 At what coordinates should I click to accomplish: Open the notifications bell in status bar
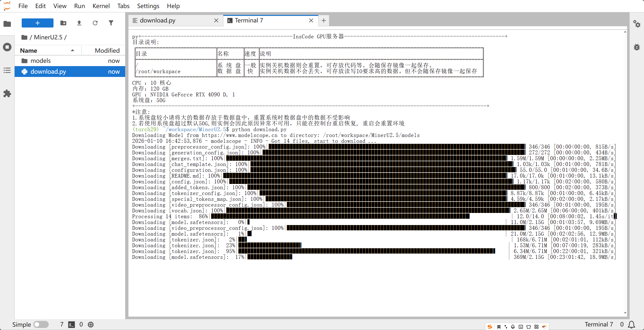(632, 324)
